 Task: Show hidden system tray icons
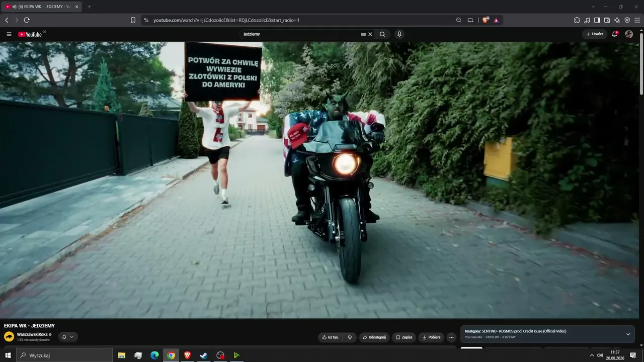click(592, 355)
